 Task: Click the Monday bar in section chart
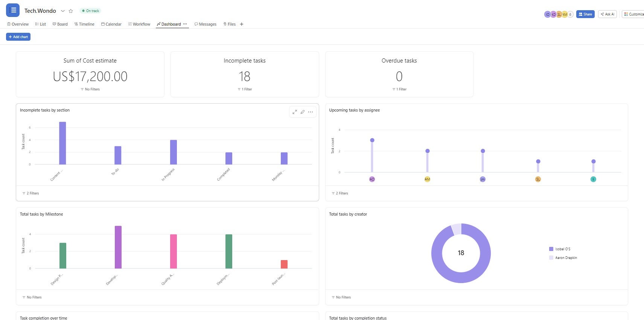tap(284, 158)
